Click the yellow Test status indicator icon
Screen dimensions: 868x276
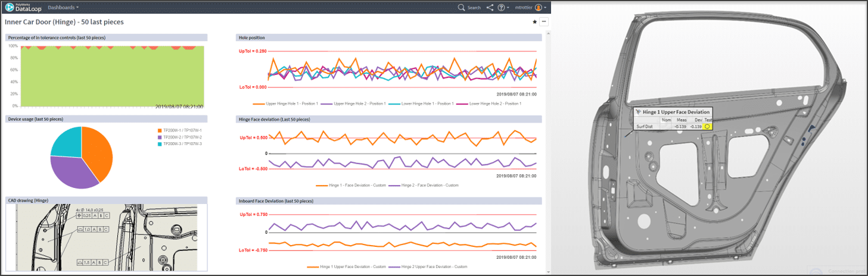(707, 126)
